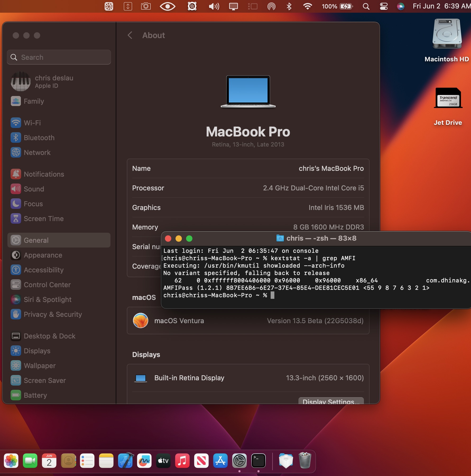This screenshot has width=471, height=476.
Task: Click the Terminal icon in the Dock
Action: pyautogui.click(x=258, y=461)
